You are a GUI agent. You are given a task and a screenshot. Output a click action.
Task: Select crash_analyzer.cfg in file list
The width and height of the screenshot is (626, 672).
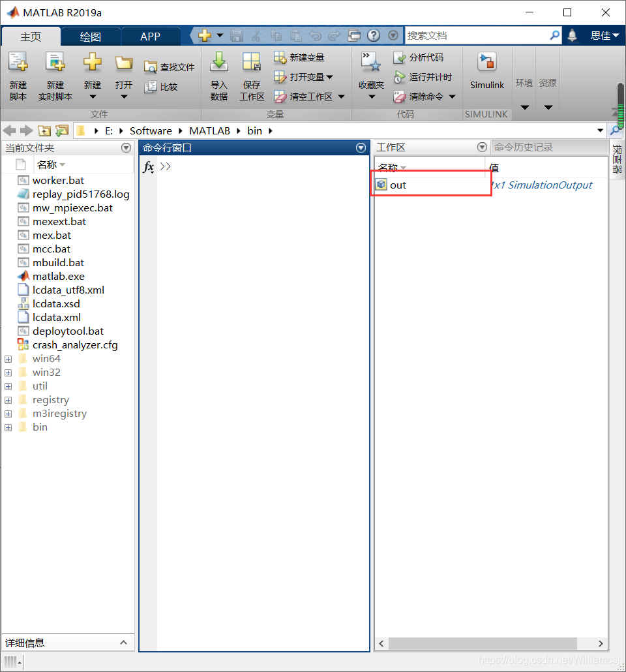click(x=75, y=345)
